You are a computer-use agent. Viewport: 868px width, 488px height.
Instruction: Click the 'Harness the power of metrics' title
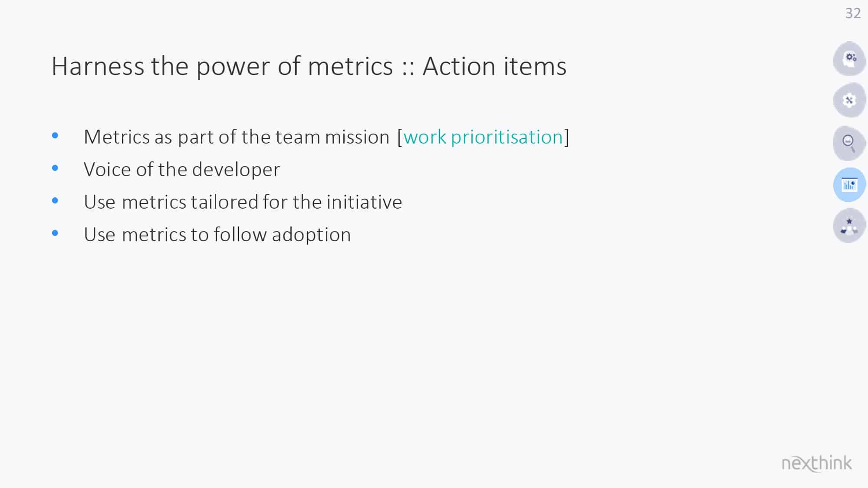(222, 66)
